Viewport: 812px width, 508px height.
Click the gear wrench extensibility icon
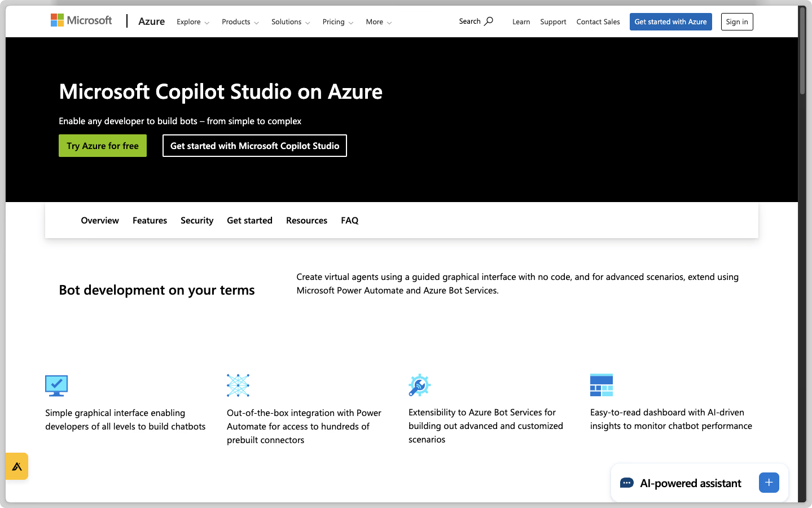419,385
